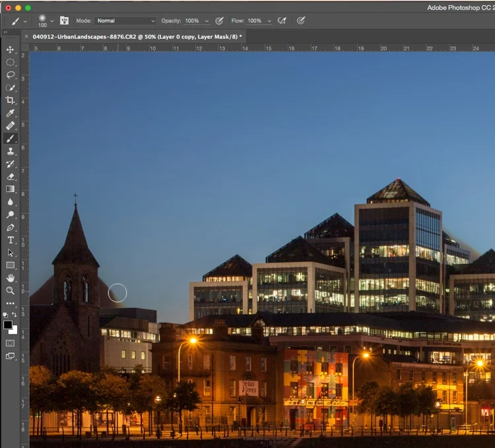495x448 pixels.
Task: Select the Crop tool
Action: [x=10, y=100]
